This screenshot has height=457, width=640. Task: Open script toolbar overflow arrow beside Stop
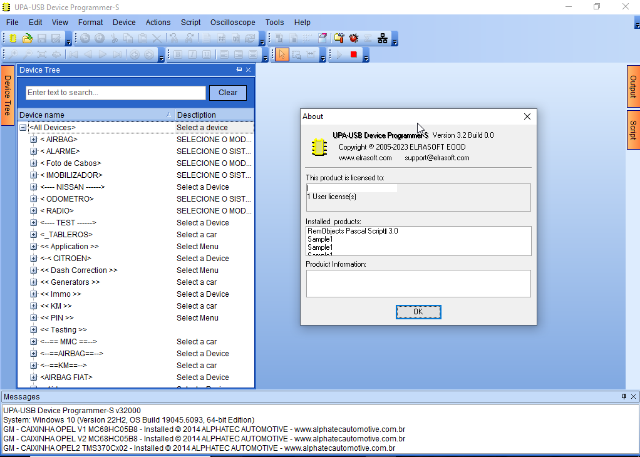click(366, 55)
